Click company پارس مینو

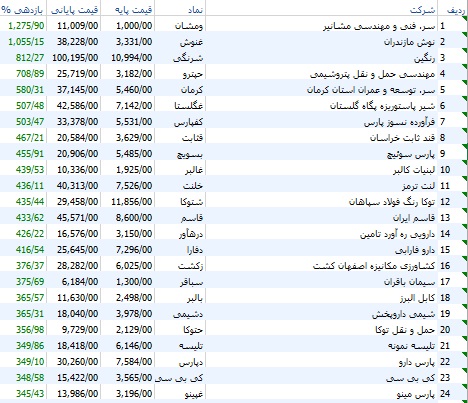pyautogui.click(x=416, y=394)
